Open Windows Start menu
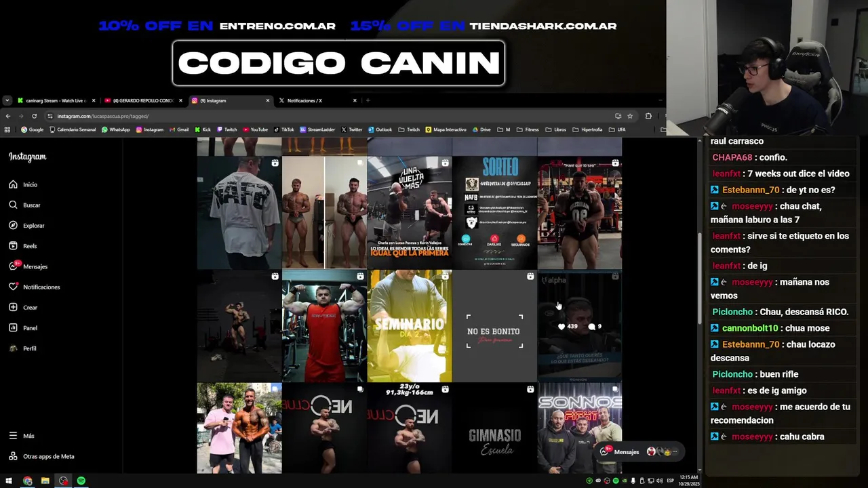This screenshot has height=488, width=868. click(x=8, y=481)
